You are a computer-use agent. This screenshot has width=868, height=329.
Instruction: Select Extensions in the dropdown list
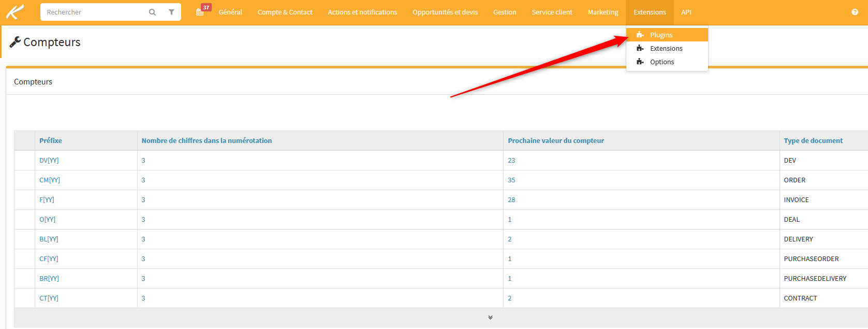[x=667, y=48]
